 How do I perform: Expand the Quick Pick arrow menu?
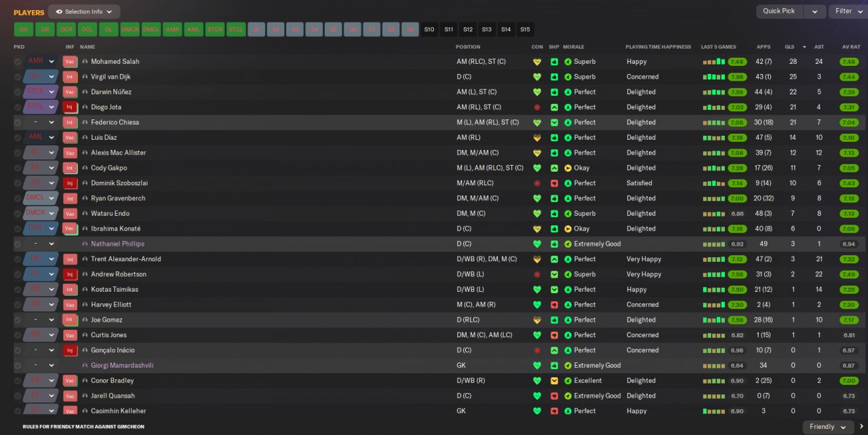pyautogui.click(x=815, y=12)
